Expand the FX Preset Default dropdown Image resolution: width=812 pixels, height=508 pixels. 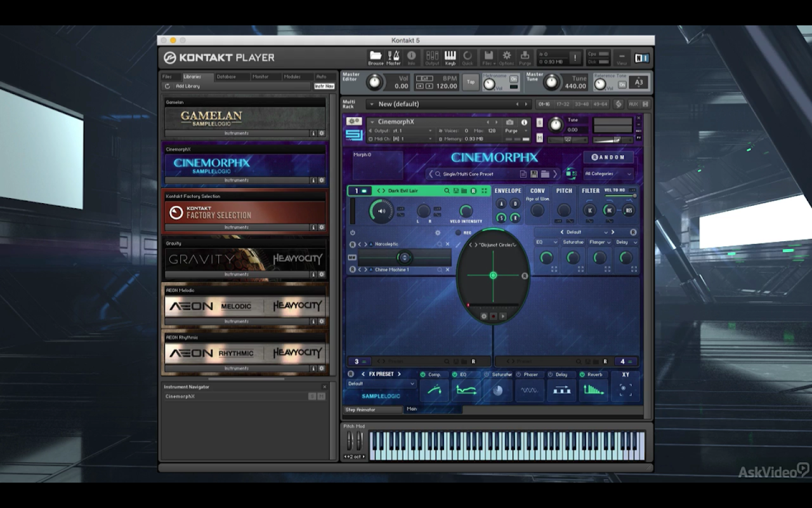pos(381,384)
